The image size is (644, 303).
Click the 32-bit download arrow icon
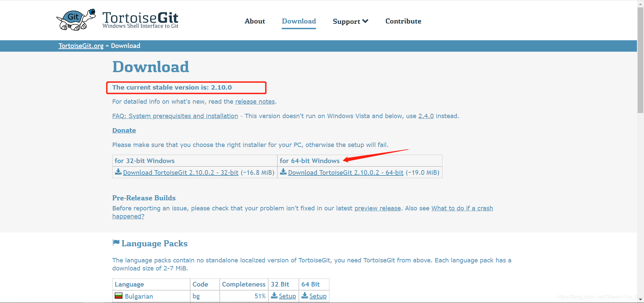[118, 172]
